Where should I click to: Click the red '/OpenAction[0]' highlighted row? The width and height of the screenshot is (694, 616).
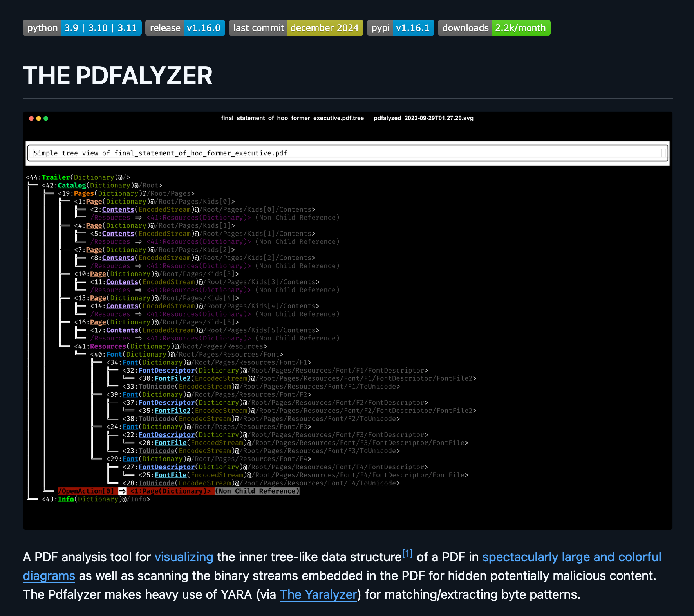[179, 491]
